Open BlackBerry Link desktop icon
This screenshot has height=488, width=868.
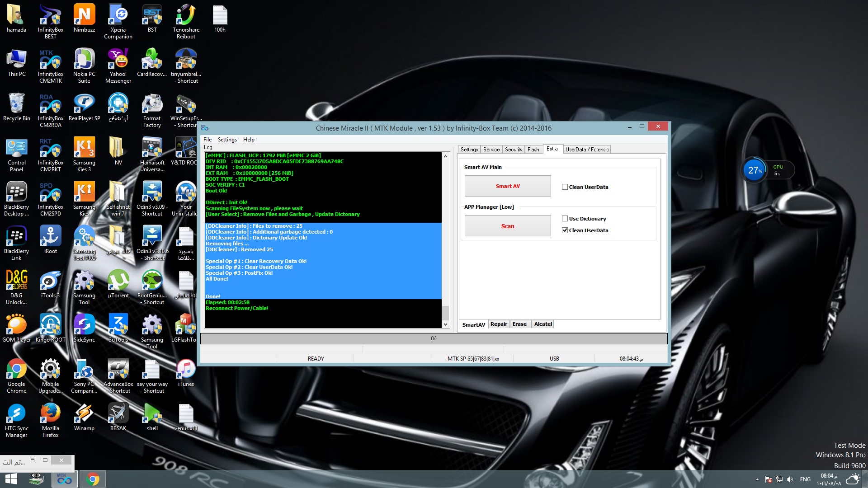(x=17, y=243)
